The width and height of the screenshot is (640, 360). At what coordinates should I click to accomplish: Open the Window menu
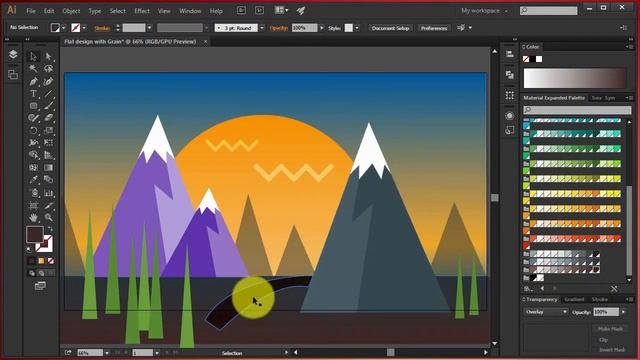pyautogui.click(x=190, y=11)
